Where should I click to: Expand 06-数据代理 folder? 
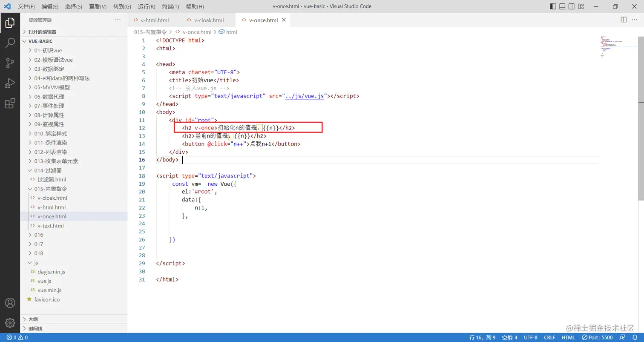click(x=74, y=97)
